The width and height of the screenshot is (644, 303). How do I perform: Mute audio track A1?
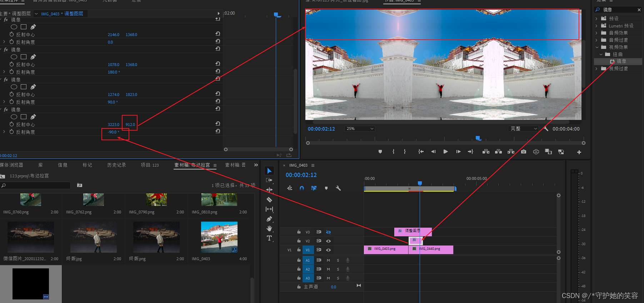click(328, 260)
